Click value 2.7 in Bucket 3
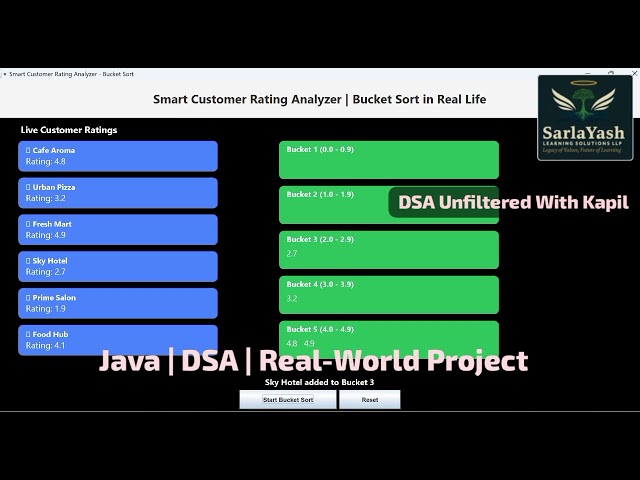 tap(292, 253)
